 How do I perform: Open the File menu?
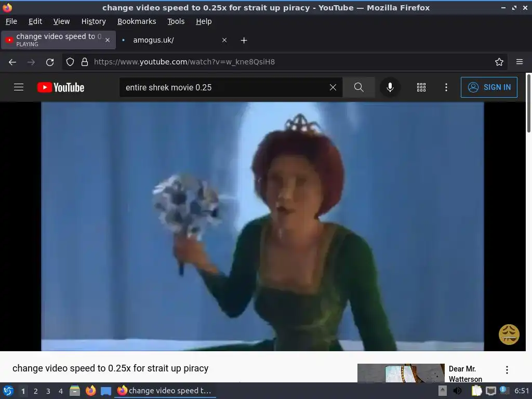[11, 21]
